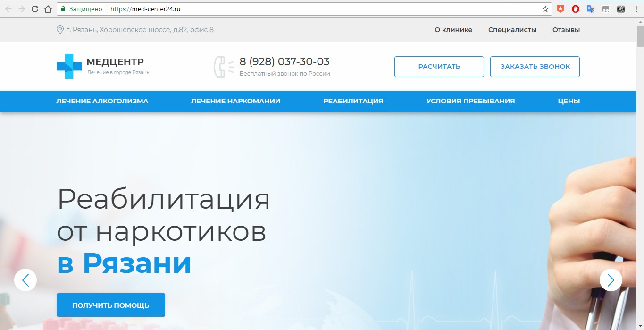The image size is (644, 330).
Task: Open the gray two-circles extension icon
Action: 606,9
